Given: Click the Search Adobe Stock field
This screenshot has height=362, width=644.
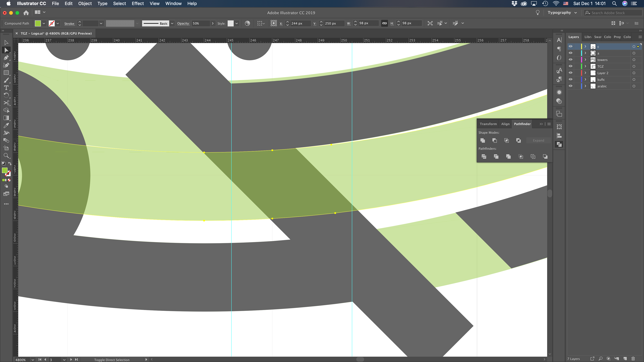Looking at the screenshot, I should pos(613,13).
